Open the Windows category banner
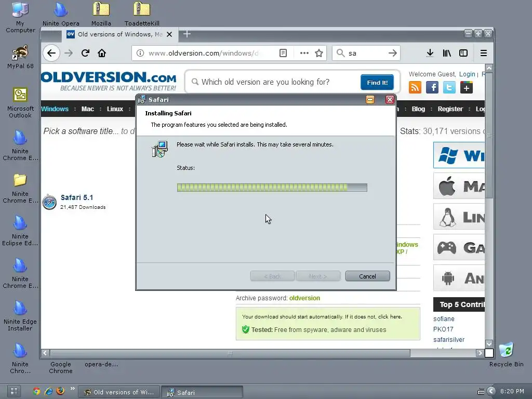Image resolution: width=532 pixels, height=399 pixels. point(459,155)
